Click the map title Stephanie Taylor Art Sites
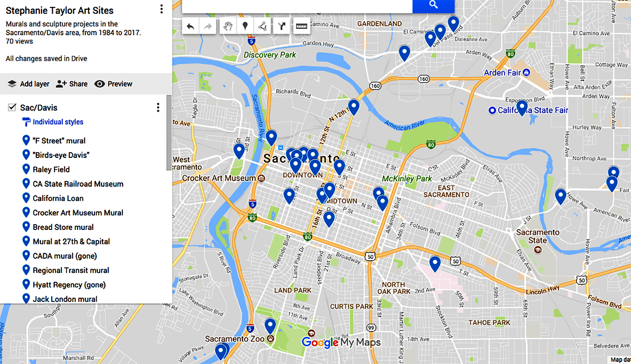This screenshot has height=364, width=631. point(59,11)
